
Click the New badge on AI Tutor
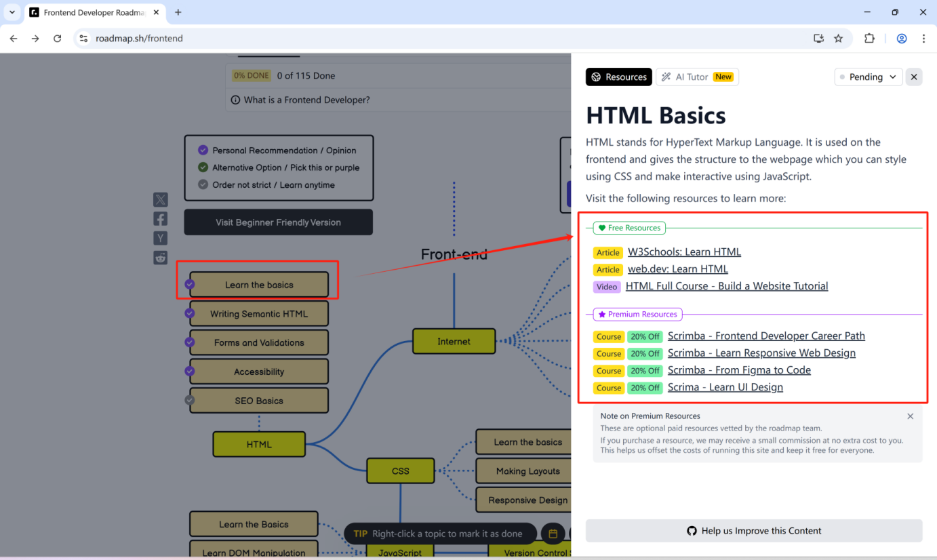tap(723, 77)
